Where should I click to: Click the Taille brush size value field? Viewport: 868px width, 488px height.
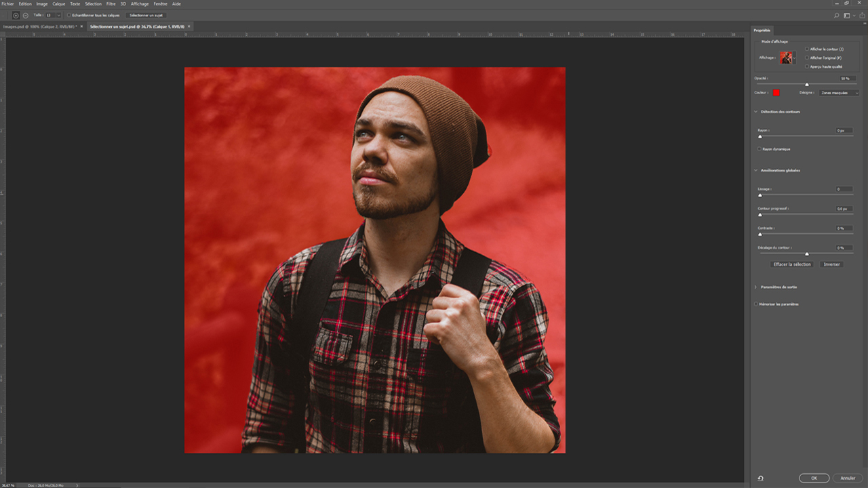pyautogui.click(x=50, y=15)
